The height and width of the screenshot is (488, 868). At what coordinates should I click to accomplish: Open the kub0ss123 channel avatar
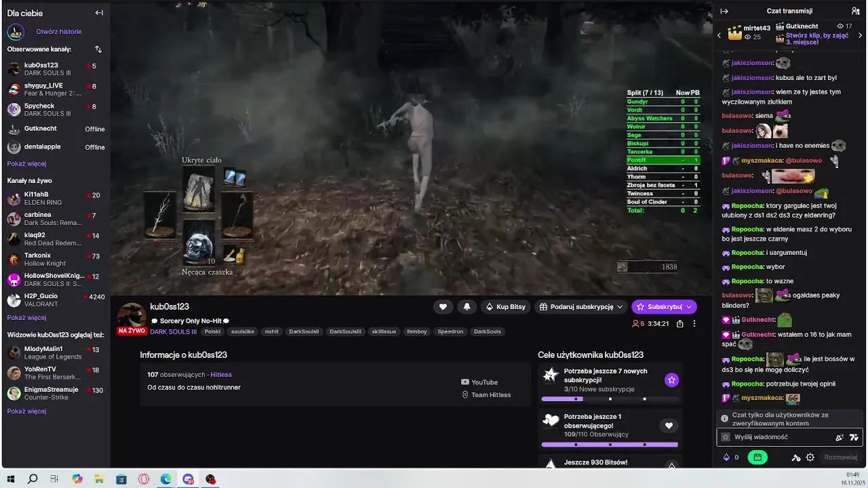(x=132, y=317)
